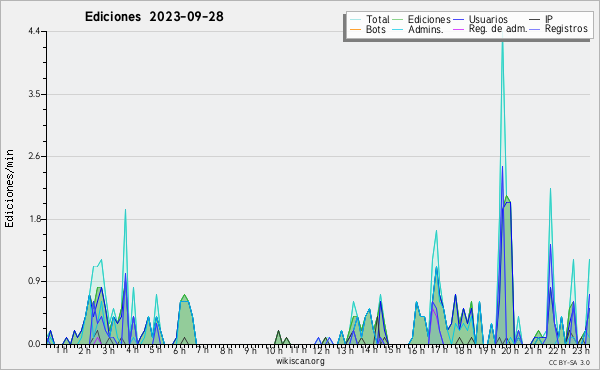This screenshot has width=600, height=370.
Task: Click the '1 h' x-axis label
Action: coord(62,350)
